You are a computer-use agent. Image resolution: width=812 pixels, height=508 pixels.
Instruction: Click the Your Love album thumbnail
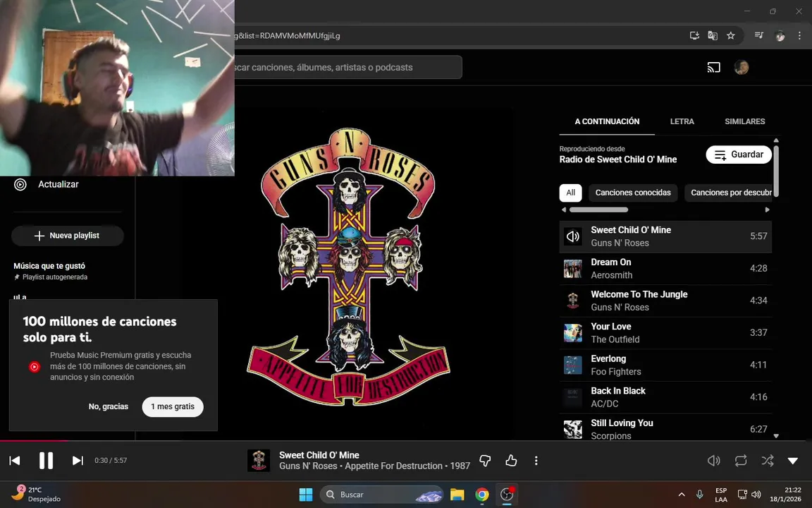[573, 333]
